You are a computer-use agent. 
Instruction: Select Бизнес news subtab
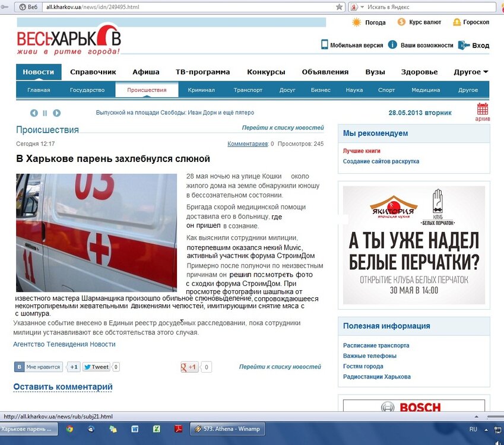(321, 90)
